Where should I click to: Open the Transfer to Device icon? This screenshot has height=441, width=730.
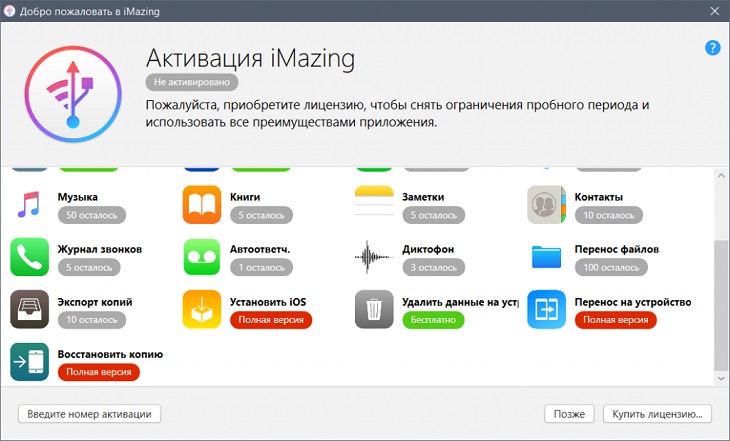point(547,309)
